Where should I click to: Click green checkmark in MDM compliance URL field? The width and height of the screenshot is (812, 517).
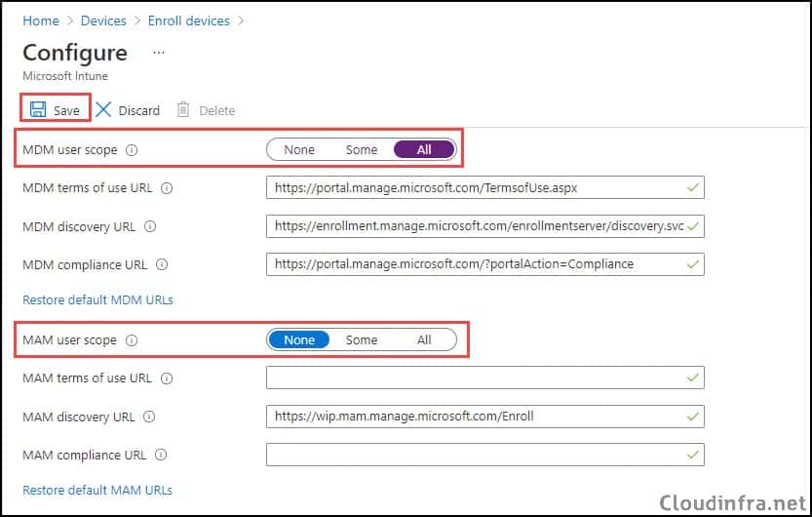[692, 264]
